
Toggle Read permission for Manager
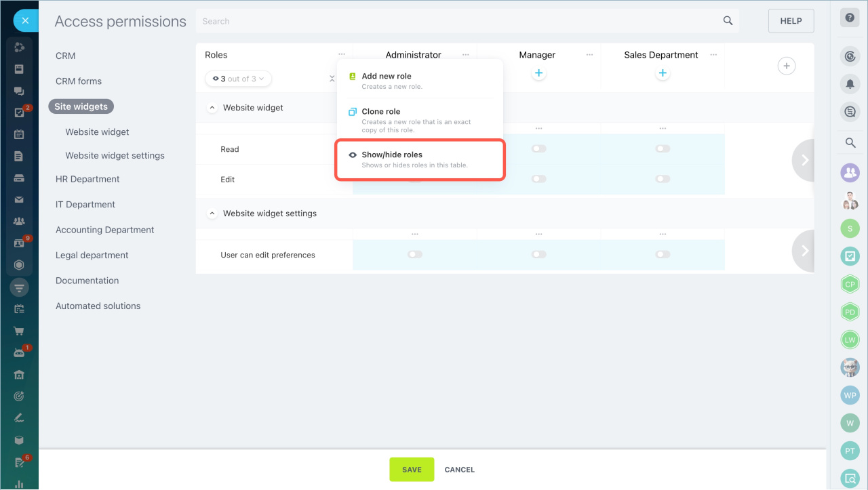coord(538,149)
